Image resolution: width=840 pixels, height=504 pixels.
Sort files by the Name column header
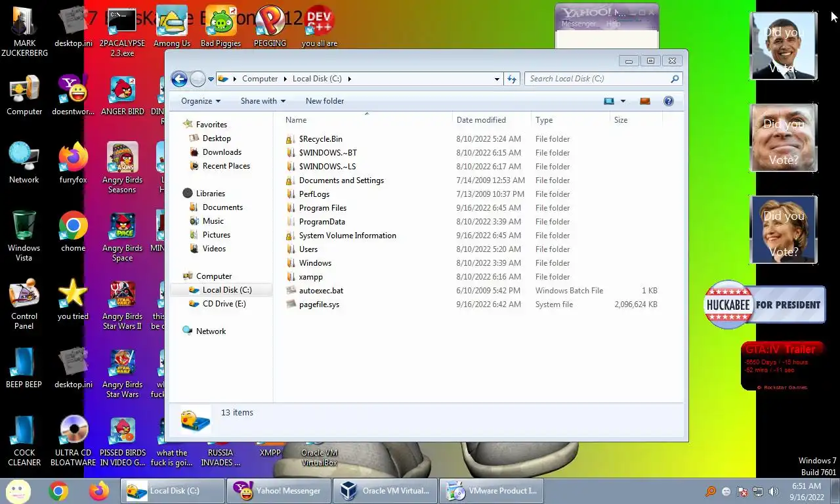367,120
